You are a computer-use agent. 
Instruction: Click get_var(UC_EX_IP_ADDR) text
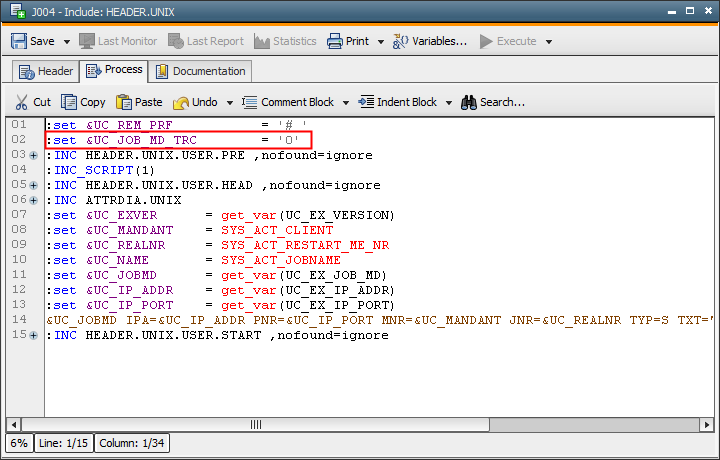[308, 291]
